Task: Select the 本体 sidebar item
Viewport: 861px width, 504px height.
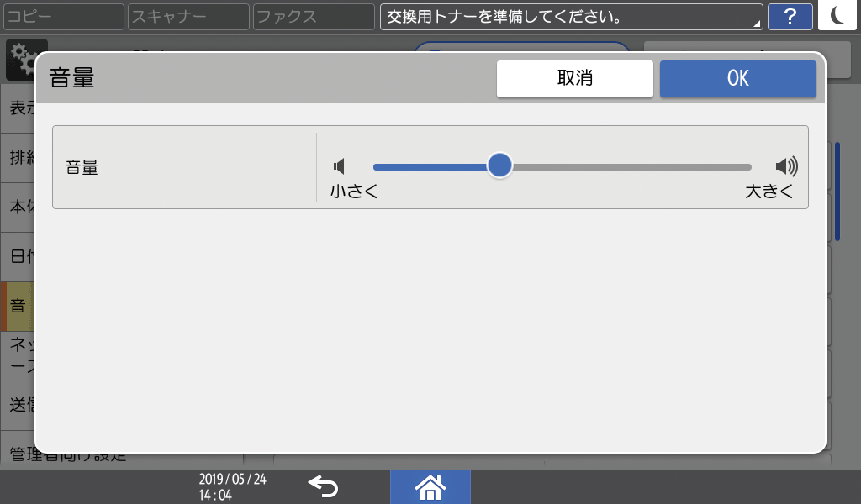Action: 18,207
